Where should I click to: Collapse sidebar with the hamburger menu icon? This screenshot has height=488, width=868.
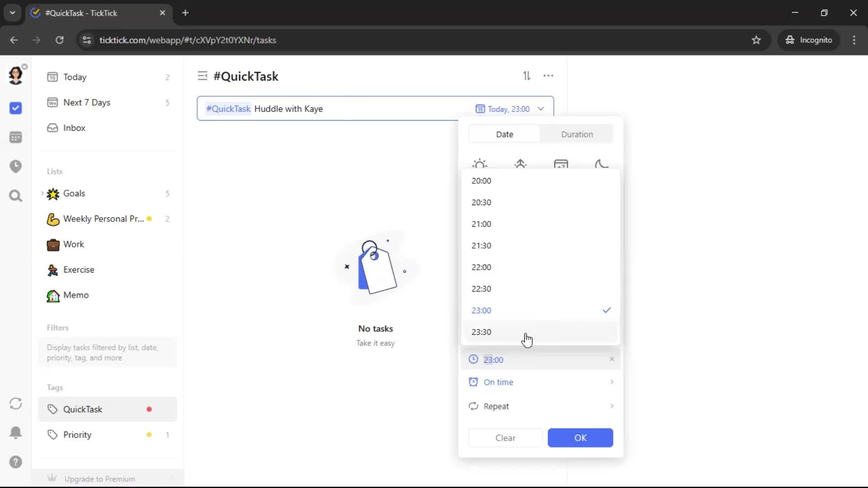(x=202, y=76)
